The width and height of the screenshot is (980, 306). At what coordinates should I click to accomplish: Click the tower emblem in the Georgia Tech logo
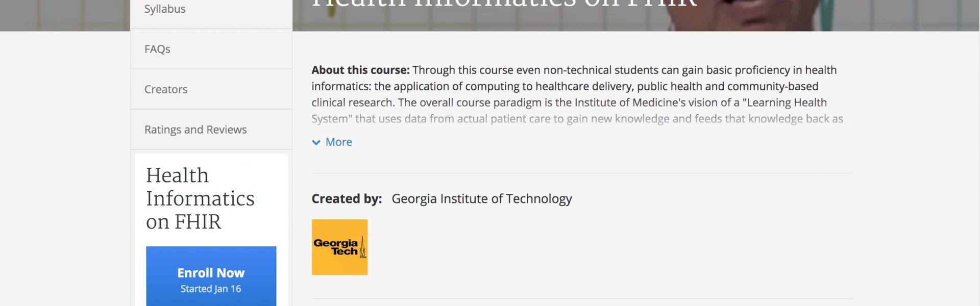[362, 247]
